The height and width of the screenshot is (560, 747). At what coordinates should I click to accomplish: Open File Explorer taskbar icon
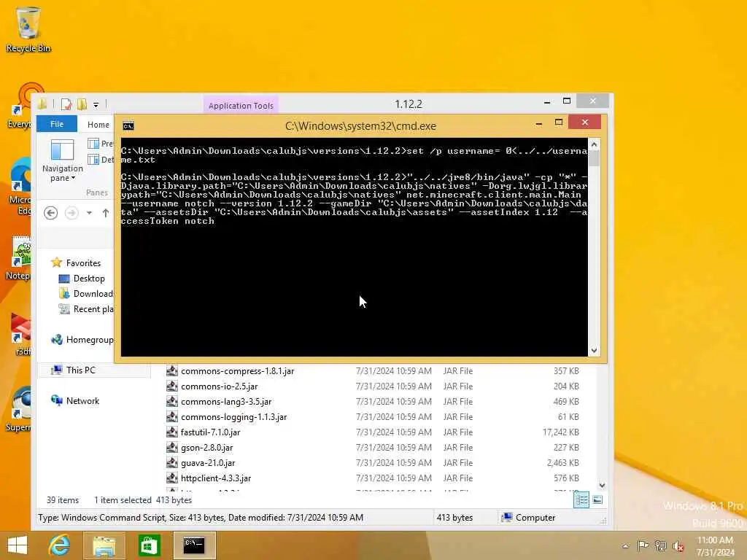tap(104, 545)
